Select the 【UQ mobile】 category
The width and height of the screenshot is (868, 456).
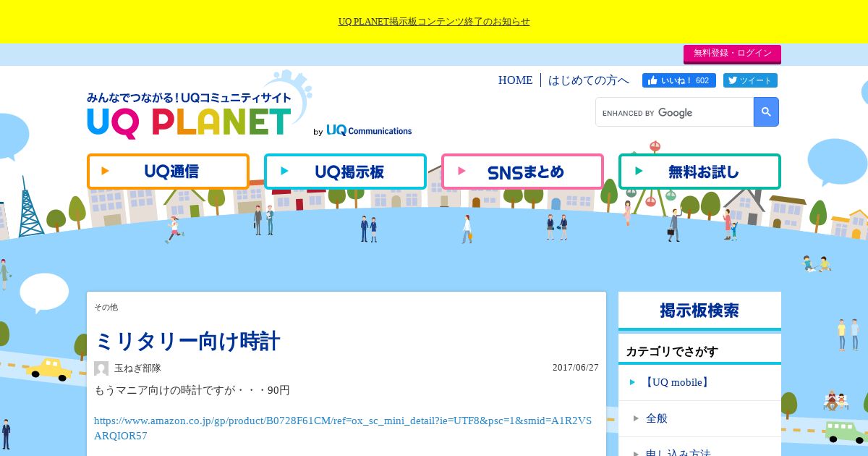[677, 382]
